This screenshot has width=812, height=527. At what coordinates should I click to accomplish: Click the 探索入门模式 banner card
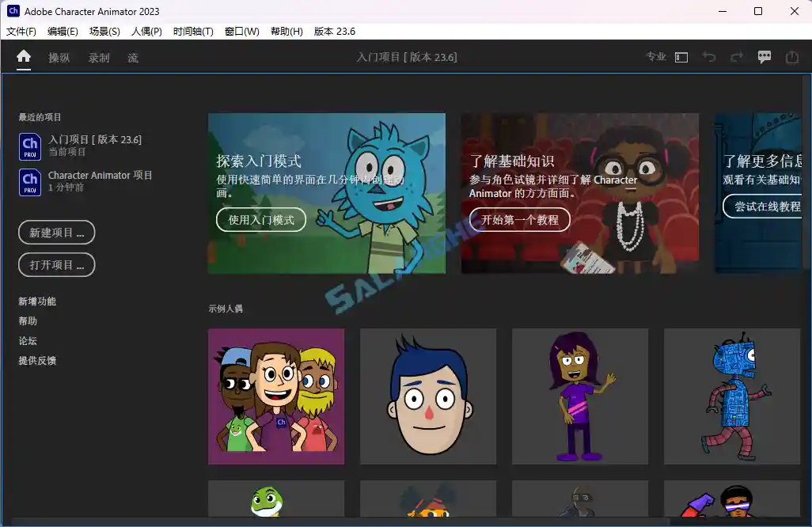327,193
